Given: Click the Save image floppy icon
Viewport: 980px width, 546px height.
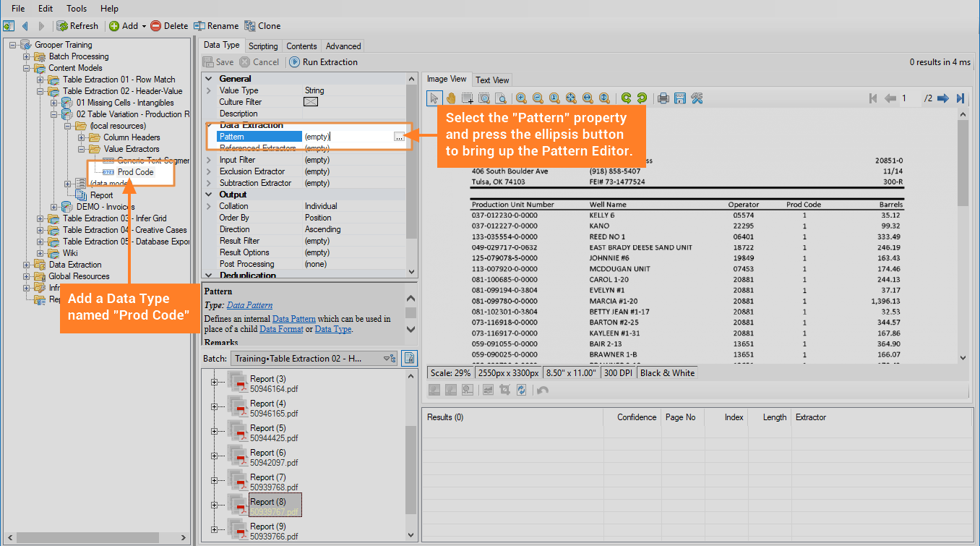Looking at the screenshot, I should click(x=679, y=98).
